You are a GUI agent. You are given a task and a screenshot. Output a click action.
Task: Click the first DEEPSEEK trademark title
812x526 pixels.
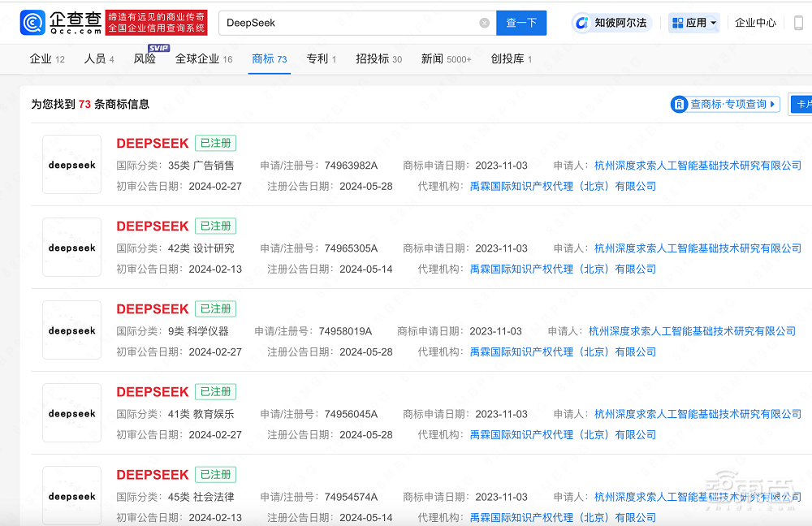click(x=153, y=143)
